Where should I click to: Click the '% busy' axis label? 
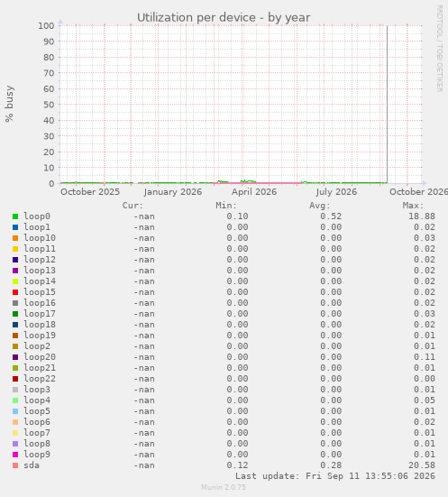coord(9,104)
